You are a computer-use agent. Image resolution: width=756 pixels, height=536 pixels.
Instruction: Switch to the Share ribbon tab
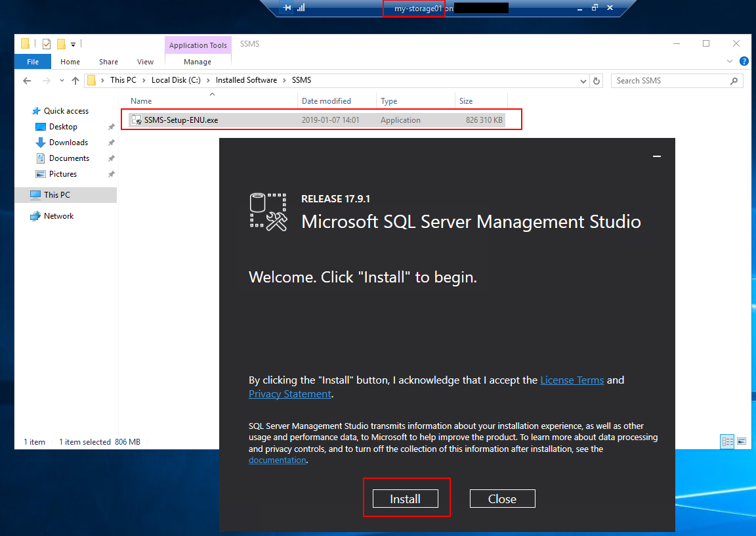pyautogui.click(x=108, y=62)
